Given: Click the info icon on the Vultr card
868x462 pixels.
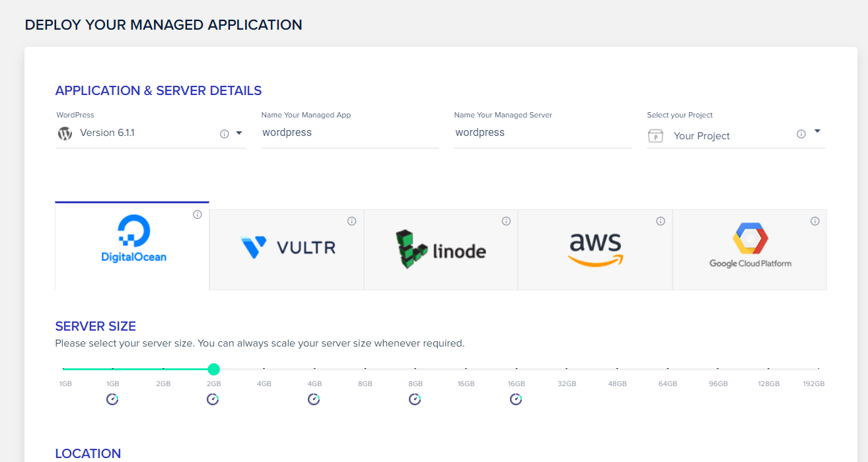Looking at the screenshot, I should point(352,221).
